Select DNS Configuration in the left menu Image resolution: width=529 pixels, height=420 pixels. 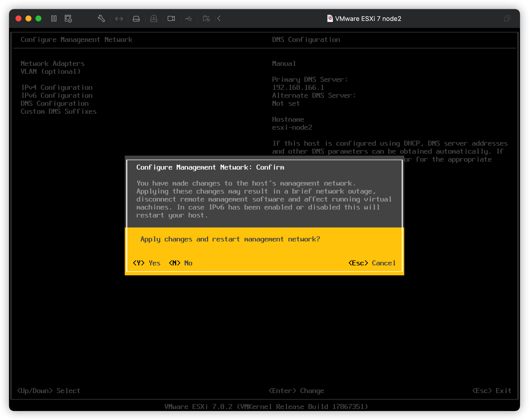[55, 103]
